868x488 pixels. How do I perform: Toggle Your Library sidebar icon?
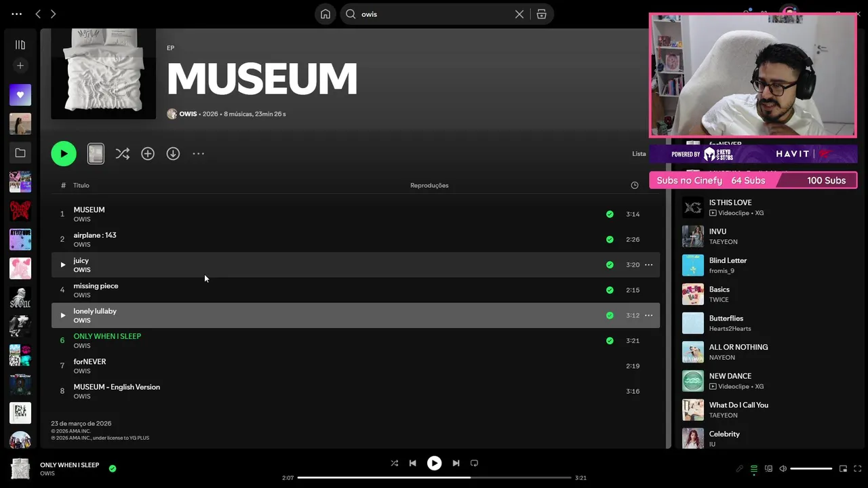pos(20,45)
